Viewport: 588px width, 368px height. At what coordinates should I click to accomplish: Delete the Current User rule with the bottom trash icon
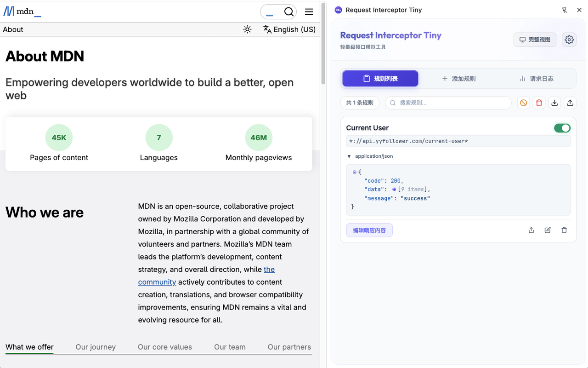pos(564,230)
